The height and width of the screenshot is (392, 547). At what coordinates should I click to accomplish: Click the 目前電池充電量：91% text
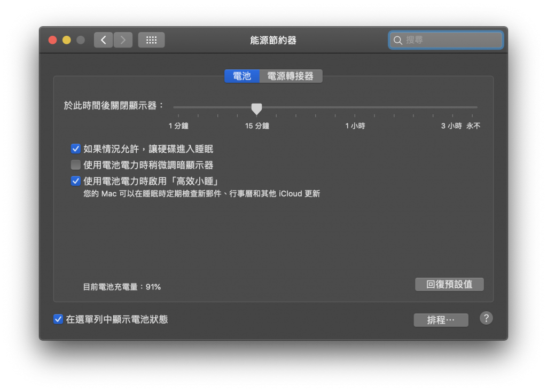point(122,287)
